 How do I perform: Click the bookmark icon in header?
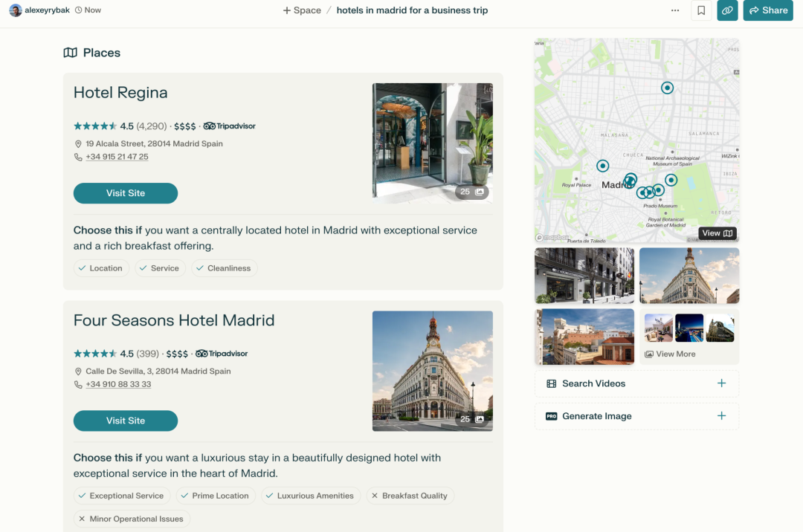[701, 10]
